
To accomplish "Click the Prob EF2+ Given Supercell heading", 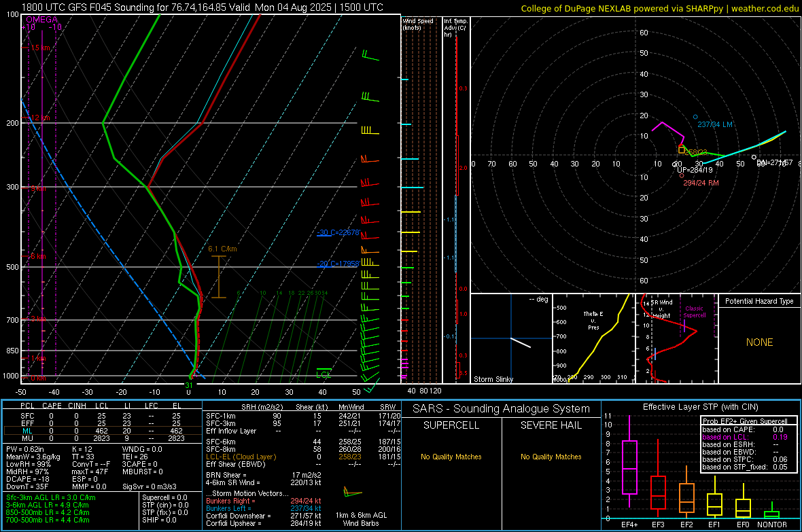I will click(745, 421).
